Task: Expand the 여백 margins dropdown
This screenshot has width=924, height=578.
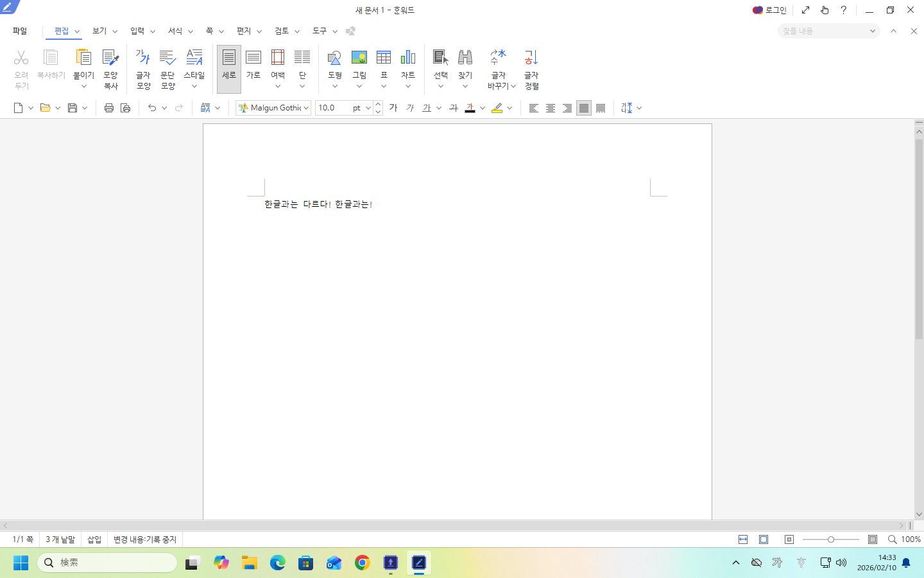Action: [x=278, y=86]
